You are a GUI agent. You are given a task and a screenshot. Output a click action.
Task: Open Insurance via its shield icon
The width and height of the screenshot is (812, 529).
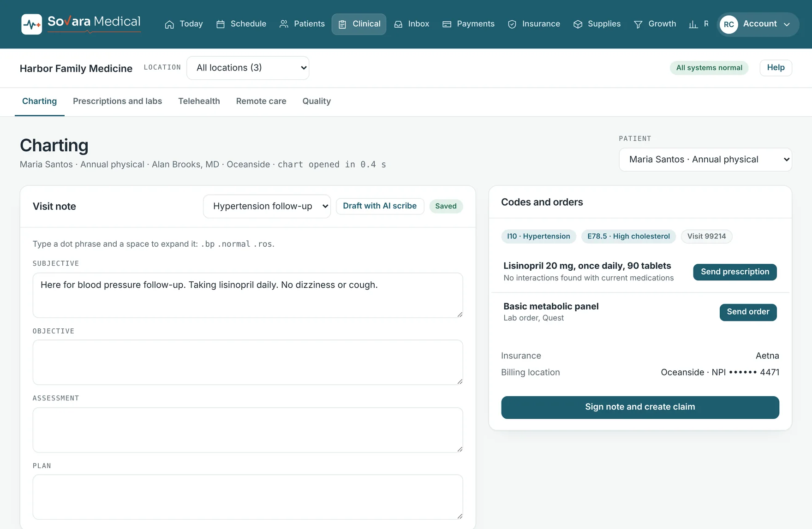512,24
